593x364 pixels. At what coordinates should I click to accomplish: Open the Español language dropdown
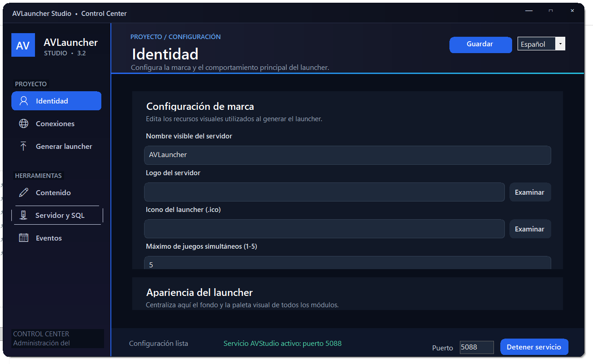tap(541, 44)
